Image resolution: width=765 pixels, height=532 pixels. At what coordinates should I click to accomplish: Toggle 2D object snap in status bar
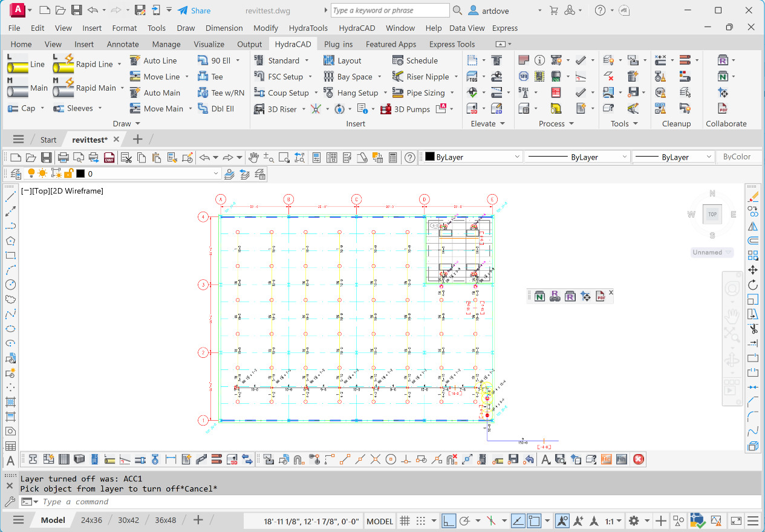(534, 521)
